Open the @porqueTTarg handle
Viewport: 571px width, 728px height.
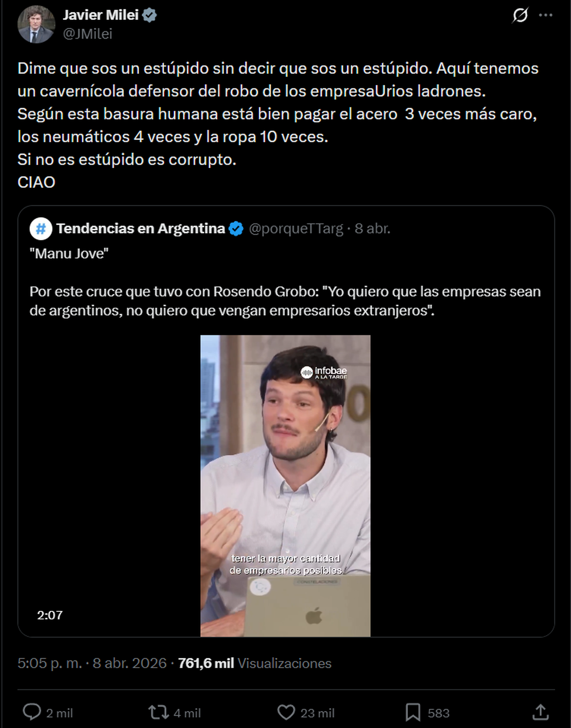point(295,229)
